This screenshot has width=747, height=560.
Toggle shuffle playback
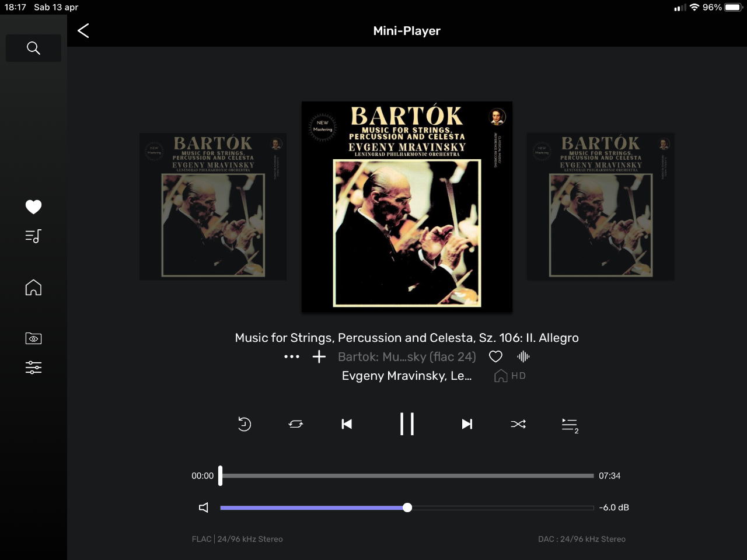(518, 424)
